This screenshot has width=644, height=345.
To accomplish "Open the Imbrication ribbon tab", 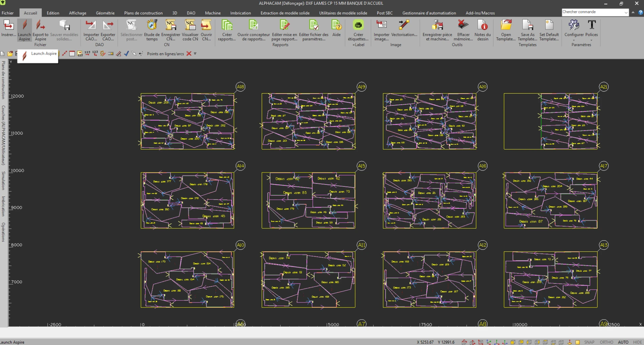I will point(240,13).
